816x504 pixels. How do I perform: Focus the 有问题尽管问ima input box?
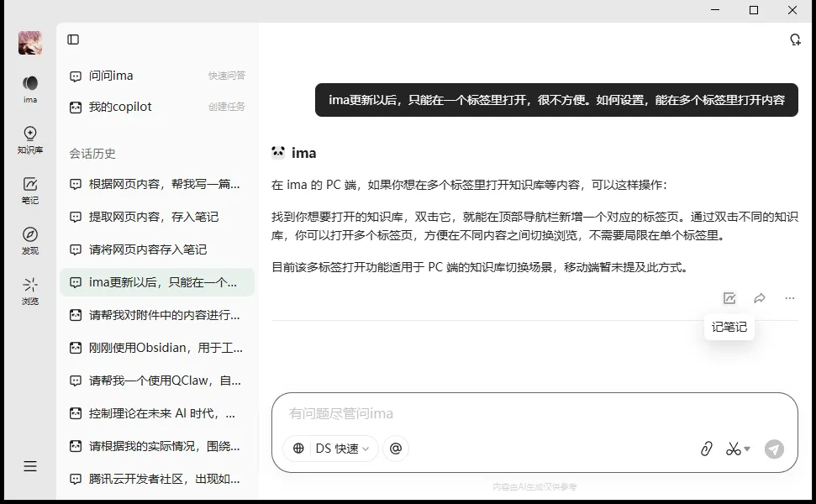[x=534, y=414]
